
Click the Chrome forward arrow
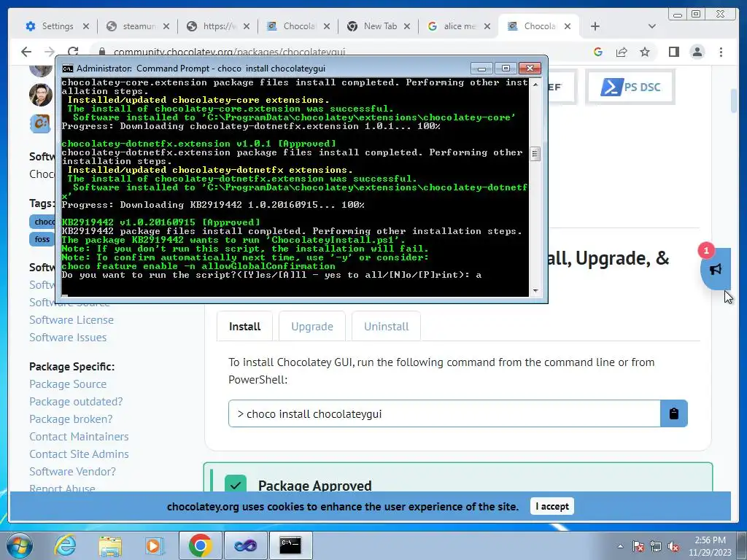50,52
